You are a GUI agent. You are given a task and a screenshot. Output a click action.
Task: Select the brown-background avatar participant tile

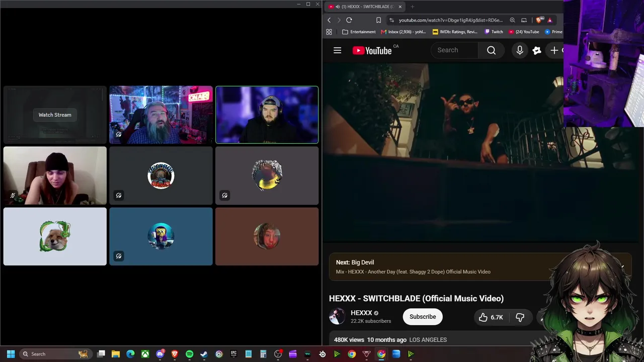coord(267,236)
